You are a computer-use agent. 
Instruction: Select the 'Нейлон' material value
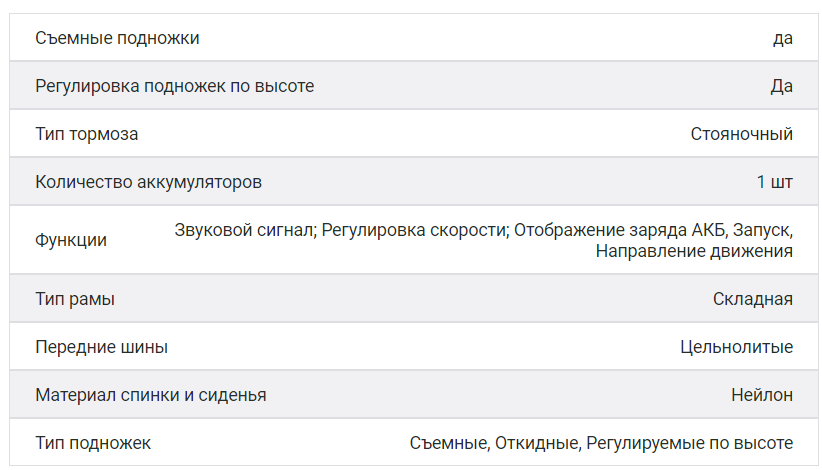(761, 395)
